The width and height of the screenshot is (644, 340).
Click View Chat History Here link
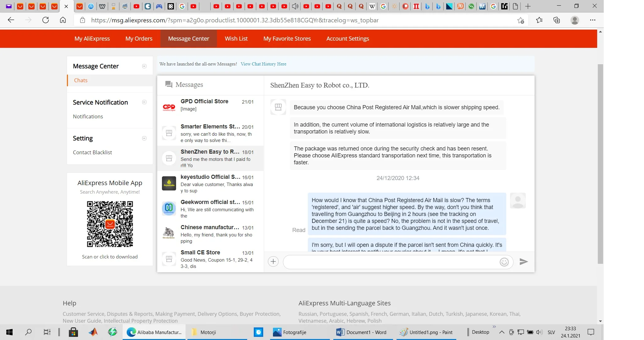click(263, 64)
